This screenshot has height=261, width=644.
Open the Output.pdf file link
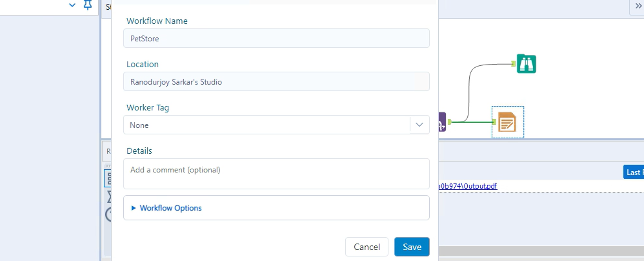pyautogui.click(x=468, y=186)
